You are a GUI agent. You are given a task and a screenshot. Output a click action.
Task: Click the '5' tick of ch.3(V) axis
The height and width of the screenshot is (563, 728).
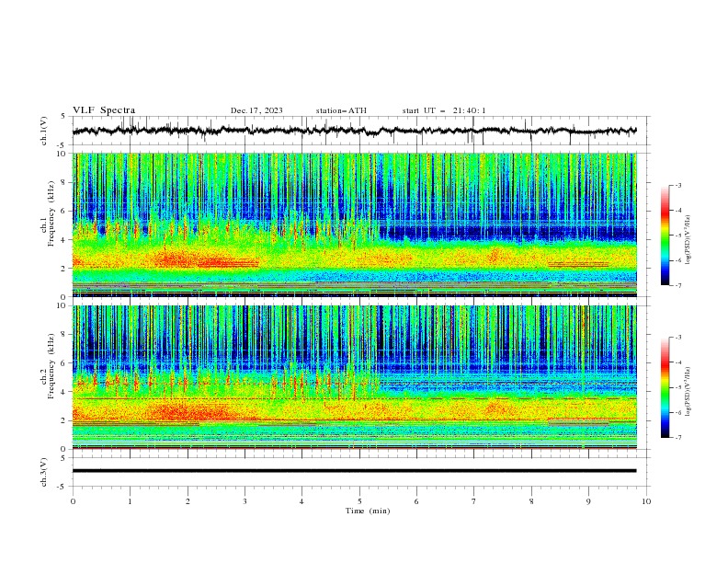coord(63,458)
